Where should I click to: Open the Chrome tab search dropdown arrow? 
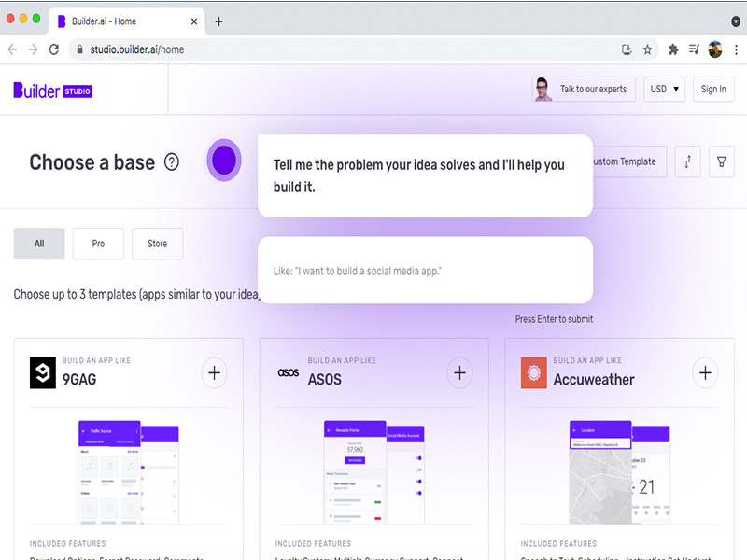(736, 21)
